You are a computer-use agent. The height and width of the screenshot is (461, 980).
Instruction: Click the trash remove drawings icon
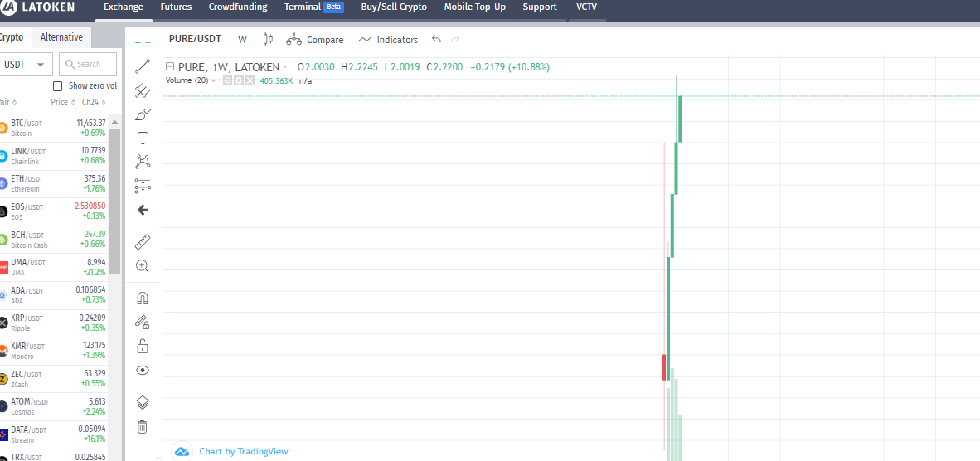(143, 427)
